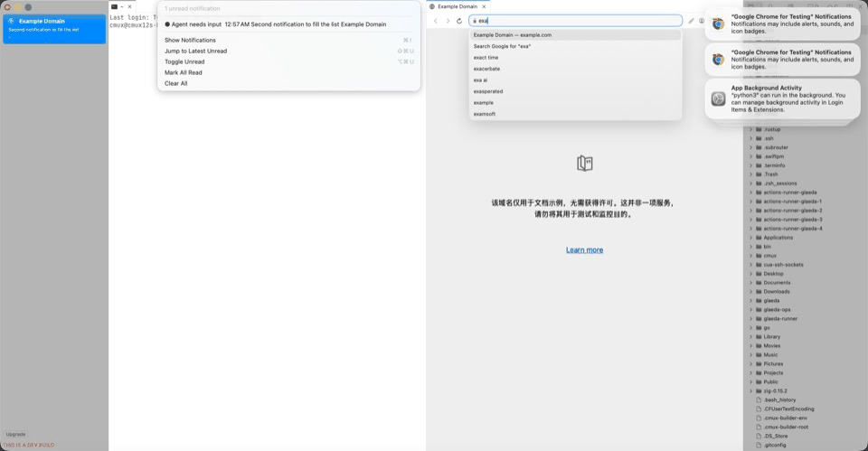This screenshot has width=868, height=451.
Task: Open the Learn more link
Action: pos(585,250)
